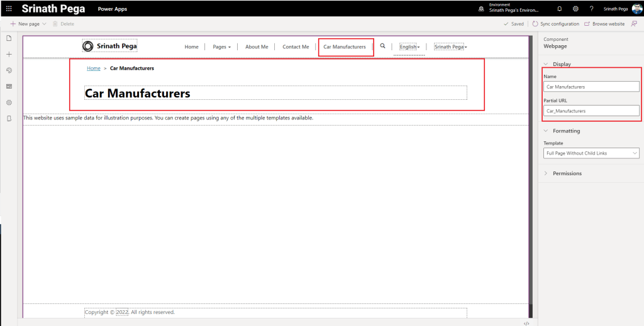
Task: Expand the Permissions section
Action: 545,173
